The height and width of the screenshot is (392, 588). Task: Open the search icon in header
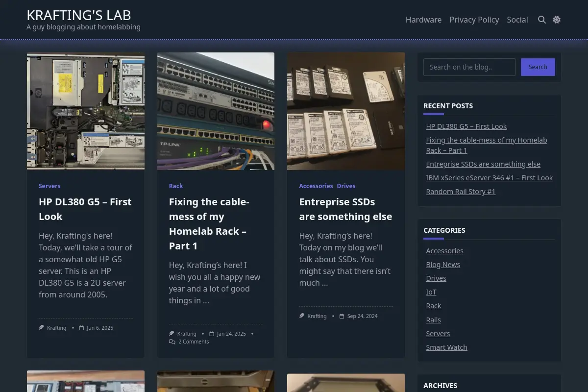click(542, 20)
